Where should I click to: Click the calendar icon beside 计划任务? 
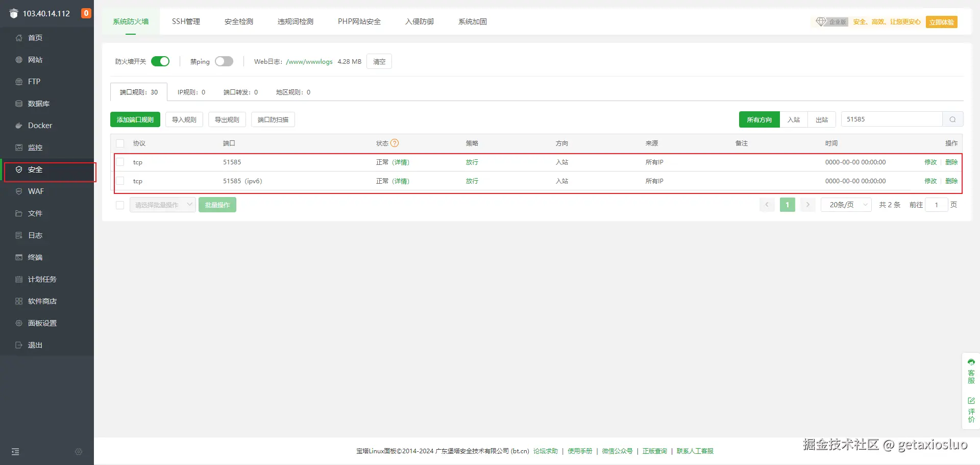click(19, 279)
